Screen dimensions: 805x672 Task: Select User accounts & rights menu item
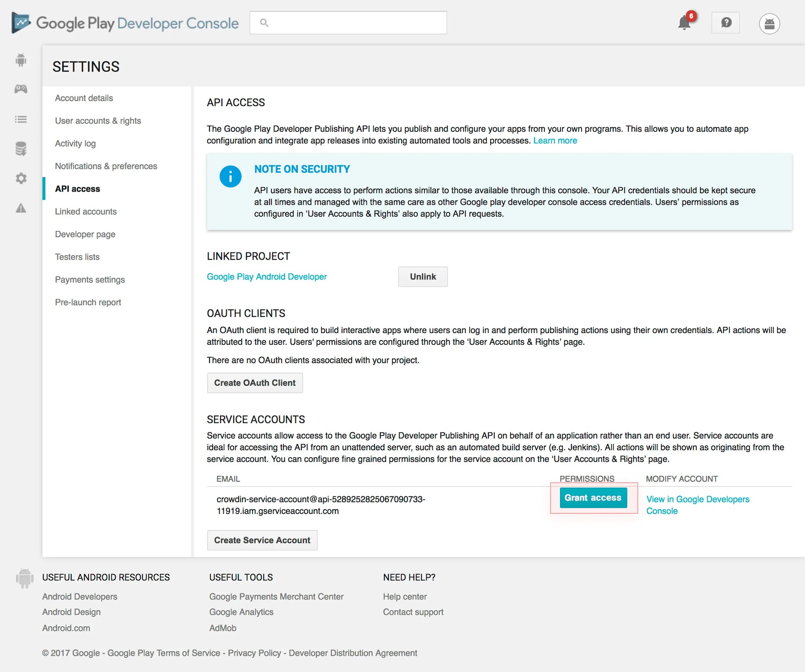pos(98,121)
